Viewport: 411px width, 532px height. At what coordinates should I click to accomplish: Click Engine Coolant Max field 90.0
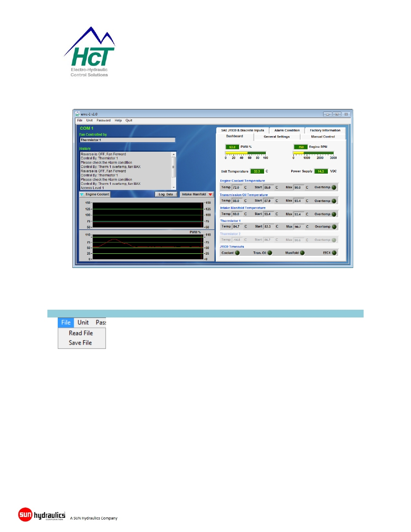tap(299, 187)
